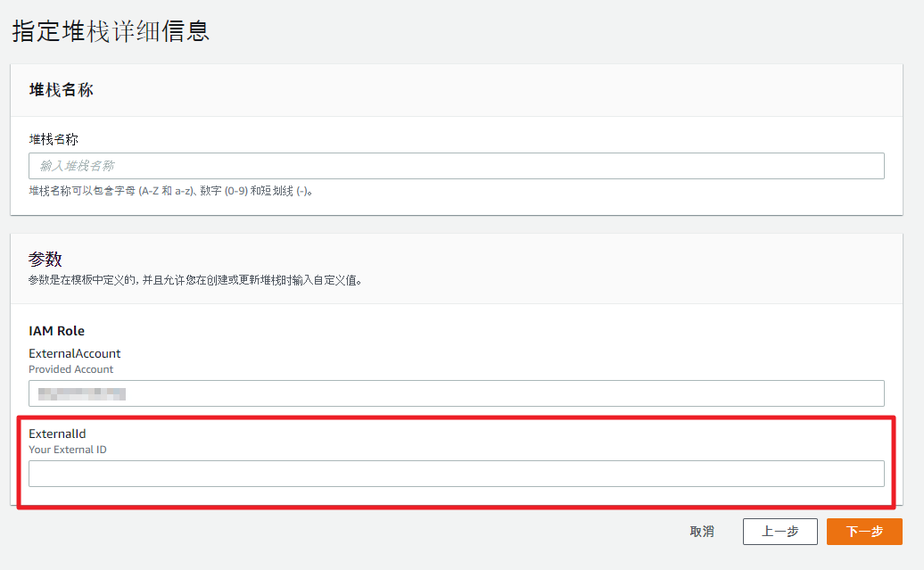The image size is (924, 570).
Task: Click the Your External ID helper text
Action: (x=67, y=450)
